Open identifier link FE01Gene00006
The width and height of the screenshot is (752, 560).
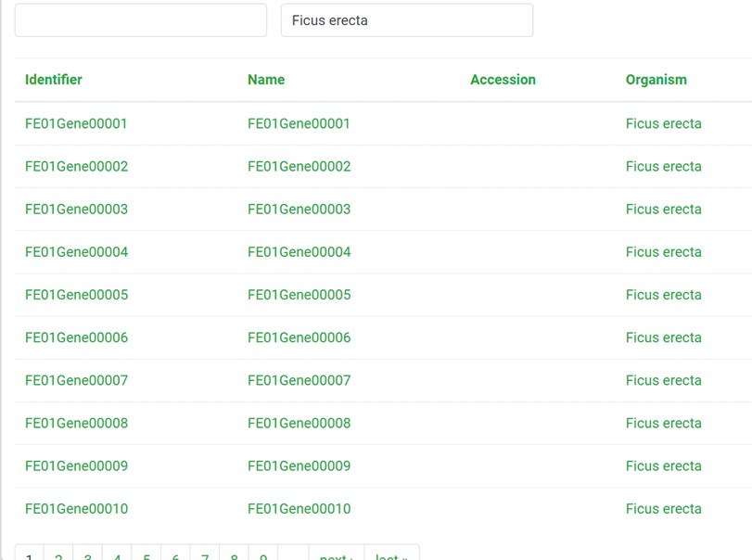(76, 337)
